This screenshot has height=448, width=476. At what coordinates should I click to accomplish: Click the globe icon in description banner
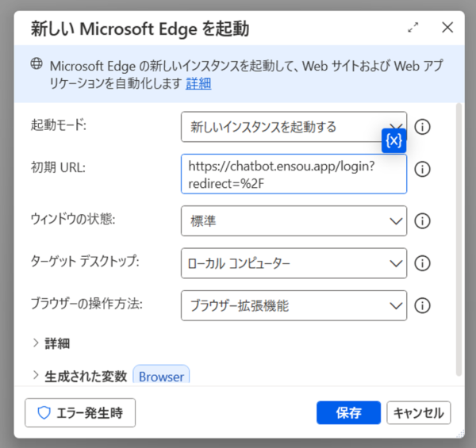36,64
